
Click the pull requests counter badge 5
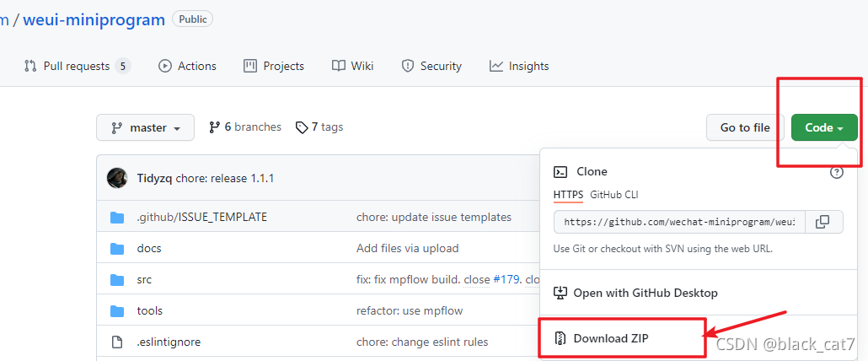(x=123, y=67)
